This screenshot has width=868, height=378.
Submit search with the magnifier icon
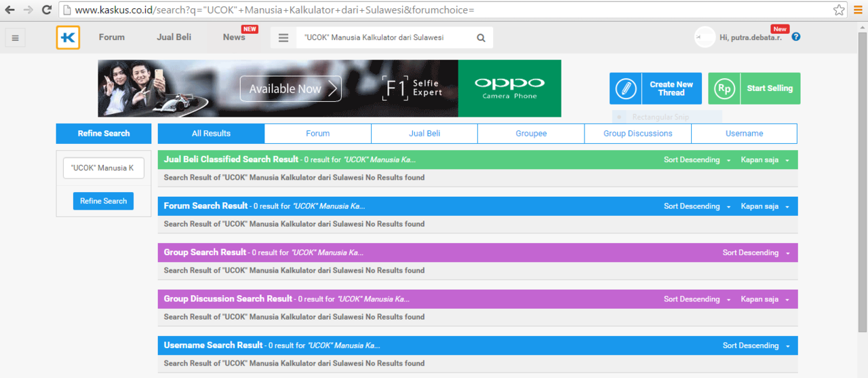pos(481,38)
